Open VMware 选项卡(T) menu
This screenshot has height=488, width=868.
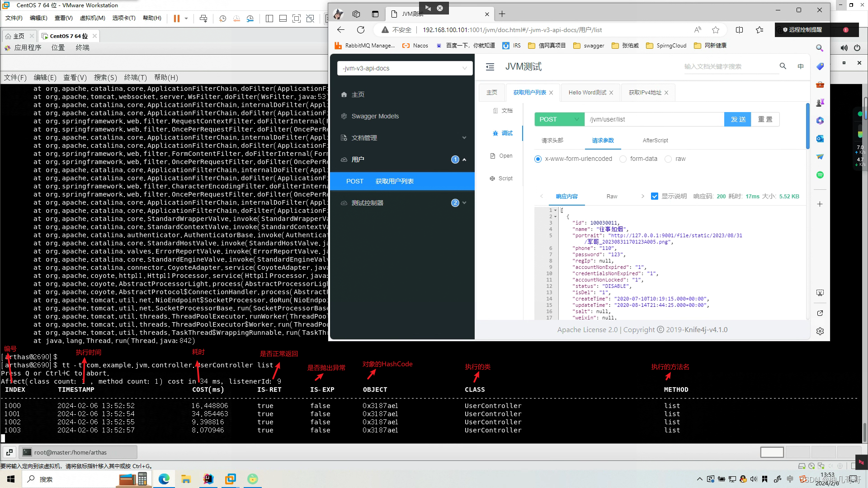(124, 18)
